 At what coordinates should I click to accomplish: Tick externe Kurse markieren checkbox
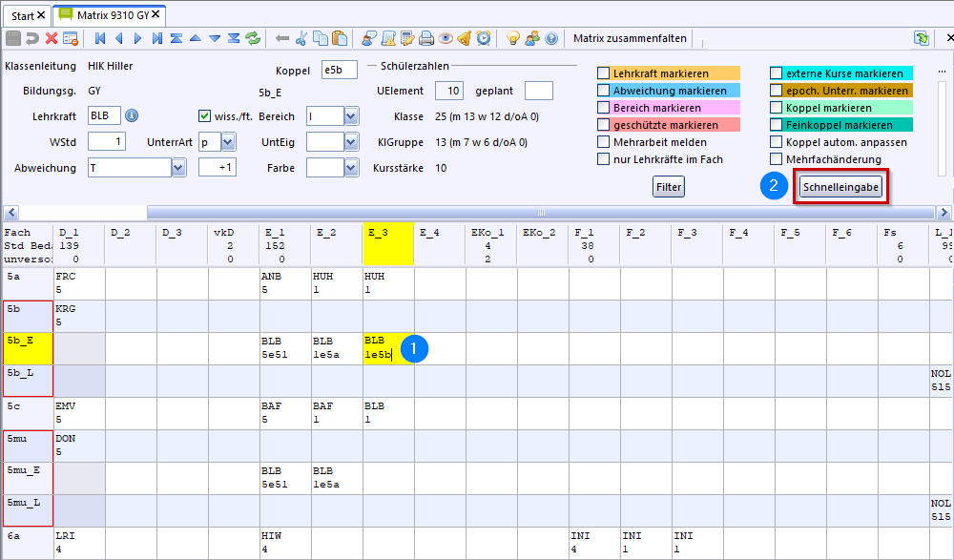pos(777,73)
